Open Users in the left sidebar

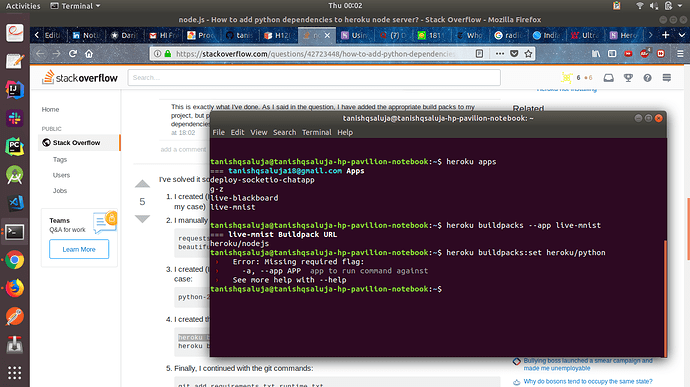click(x=61, y=175)
